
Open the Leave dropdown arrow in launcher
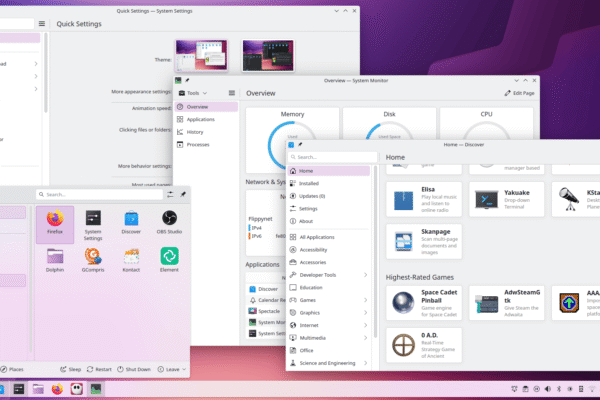click(x=184, y=369)
